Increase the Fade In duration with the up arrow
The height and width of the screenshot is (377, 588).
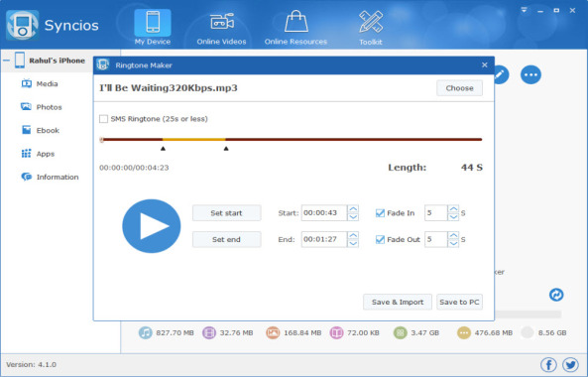[x=453, y=209]
